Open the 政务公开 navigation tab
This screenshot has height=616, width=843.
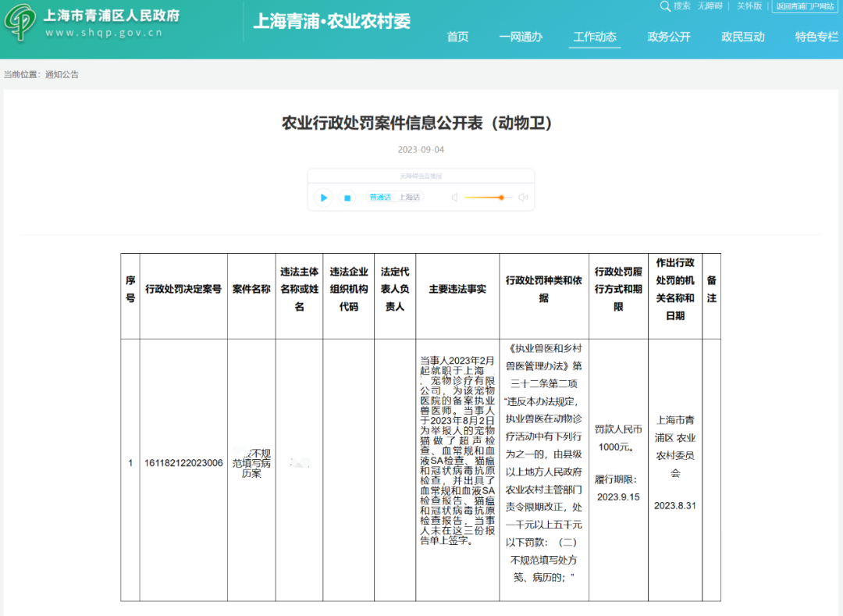[x=669, y=37]
